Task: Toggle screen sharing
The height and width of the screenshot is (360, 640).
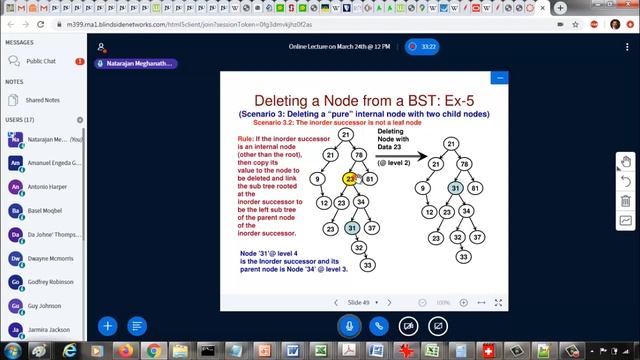Action: tap(438, 326)
